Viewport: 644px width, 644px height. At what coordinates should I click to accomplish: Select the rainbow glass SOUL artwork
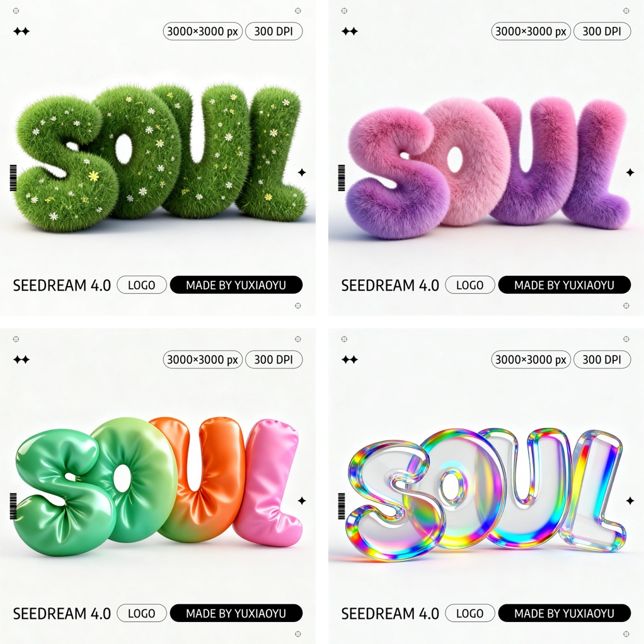coord(486,493)
